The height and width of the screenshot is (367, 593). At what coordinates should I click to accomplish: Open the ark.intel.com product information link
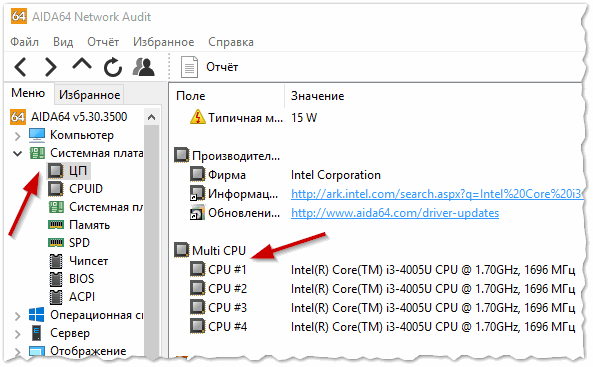coord(437,194)
